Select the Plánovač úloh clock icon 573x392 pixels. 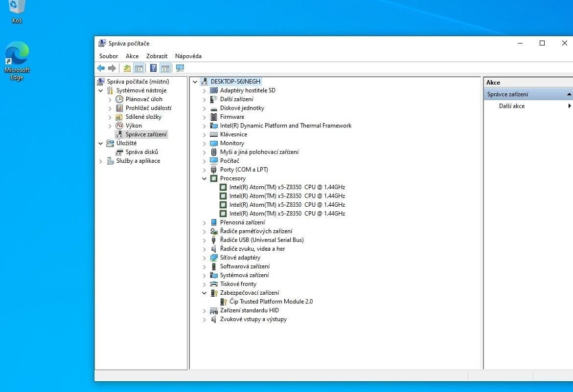119,99
